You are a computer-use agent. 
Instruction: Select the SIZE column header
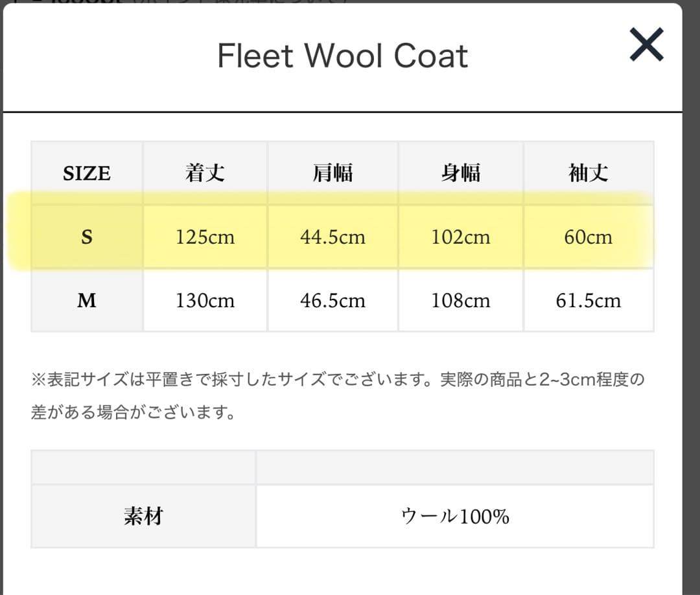86,172
